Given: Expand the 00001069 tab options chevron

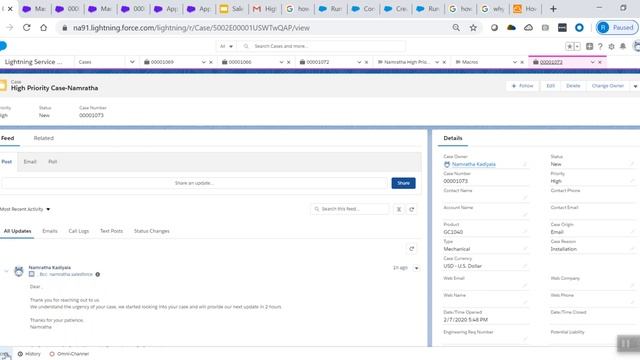Looking at the screenshot, I should [203, 62].
